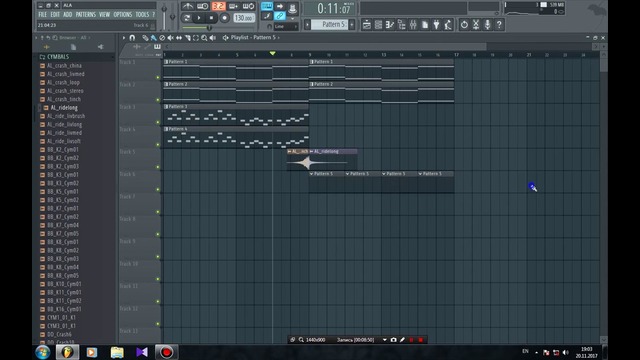Click the master volume slider
Screen dimensions: 640x360
point(164,16)
